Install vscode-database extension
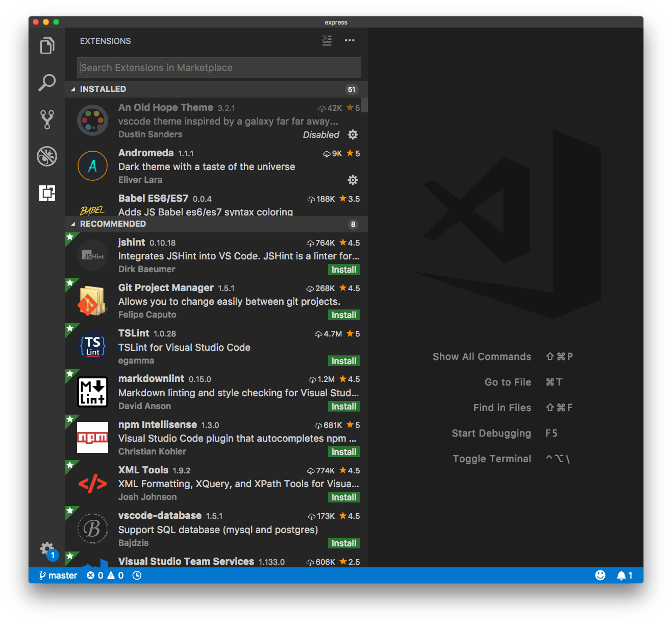The image size is (672, 624). pyautogui.click(x=344, y=543)
